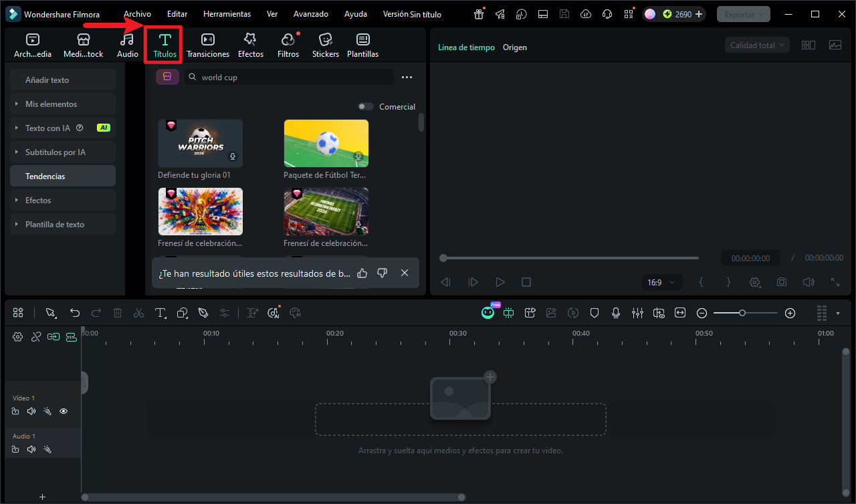Image resolution: width=856 pixels, height=504 pixels.
Task: Open the Stickers library
Action: (326, 45)
